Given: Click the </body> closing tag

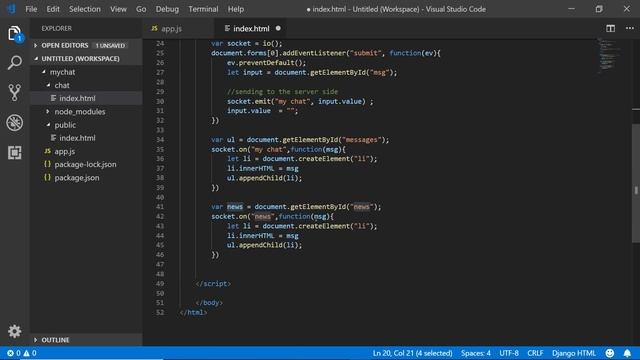Looking at the screenshot, I should pyautogui.click(x=209, y=303).
